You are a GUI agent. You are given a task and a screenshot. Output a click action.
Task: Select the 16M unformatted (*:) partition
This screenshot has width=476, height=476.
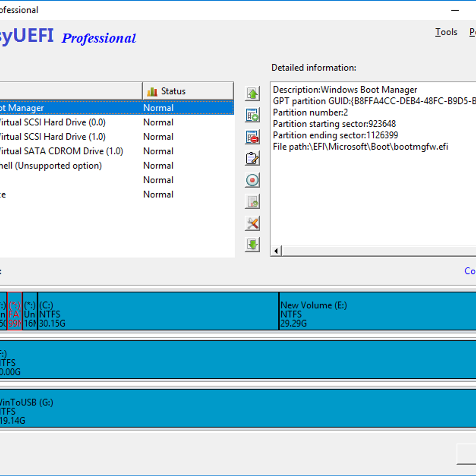pos(30,311)
